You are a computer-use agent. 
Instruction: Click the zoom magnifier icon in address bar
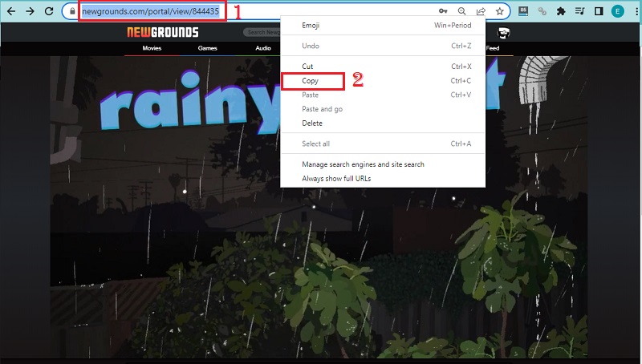(x=462, y=11)
